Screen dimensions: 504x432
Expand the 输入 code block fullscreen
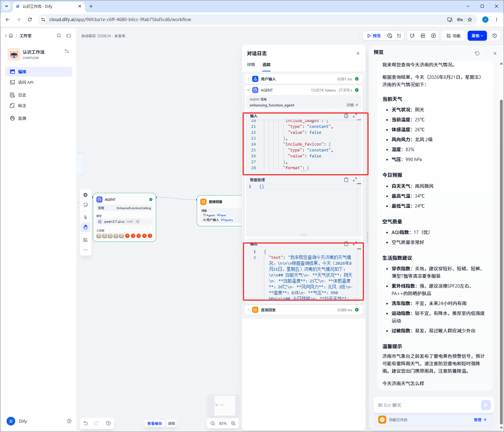point(355,116)
